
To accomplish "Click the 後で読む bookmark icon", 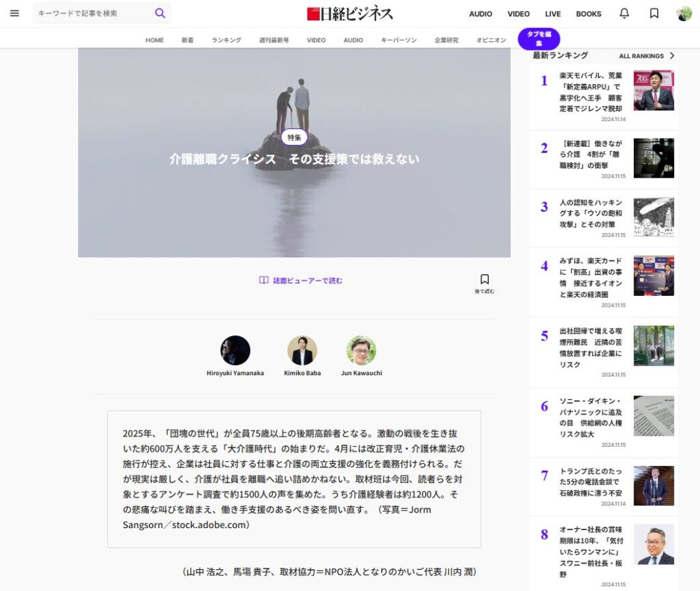I will click(485, 279).
